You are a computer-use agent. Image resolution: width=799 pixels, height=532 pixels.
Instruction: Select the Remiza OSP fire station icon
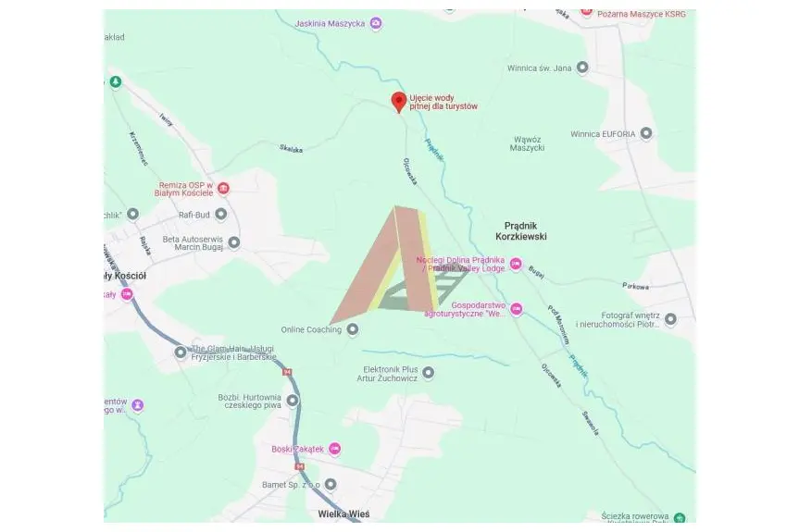point(223,189)
